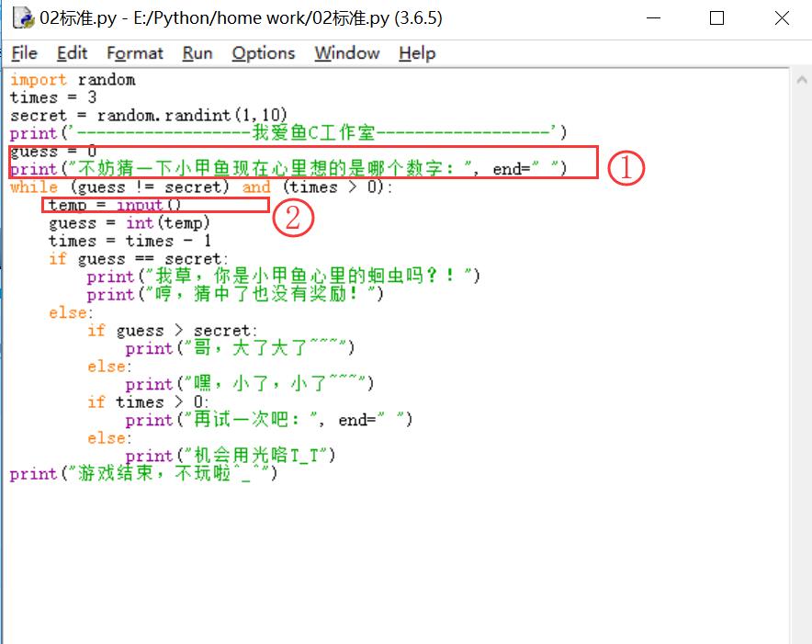Viewport: 812px width, 644px height.
Task: Show the Options menu
Action: click(263, 53)
